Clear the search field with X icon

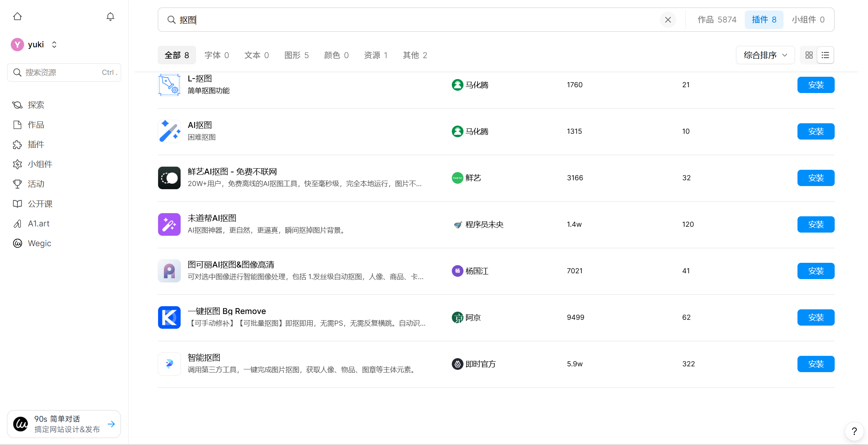(x=668, y=20)
